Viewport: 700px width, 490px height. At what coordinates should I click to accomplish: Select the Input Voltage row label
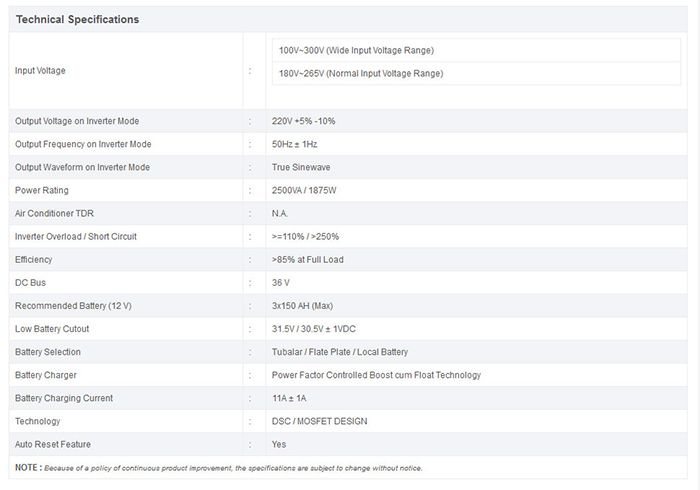[40, 71]
